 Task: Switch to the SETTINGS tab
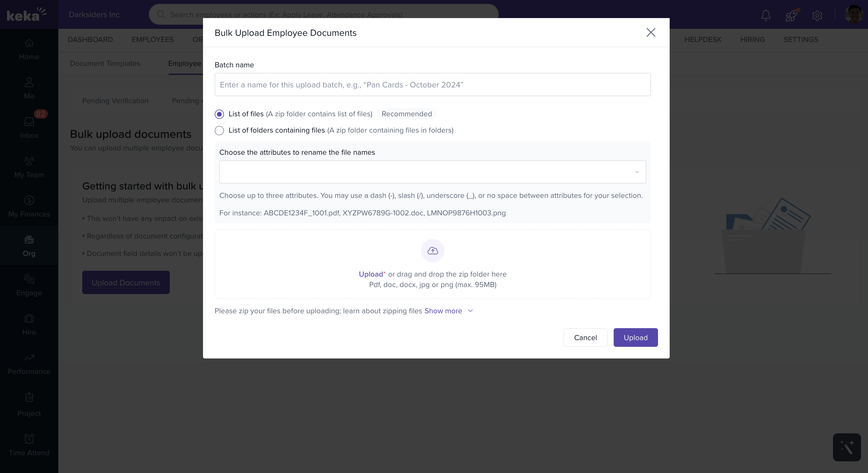801,40
